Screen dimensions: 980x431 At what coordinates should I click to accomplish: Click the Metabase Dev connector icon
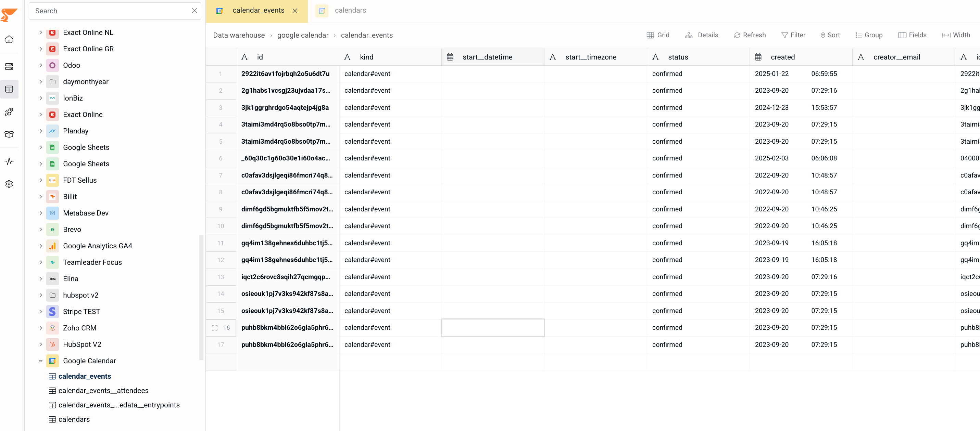click(52, 213)
